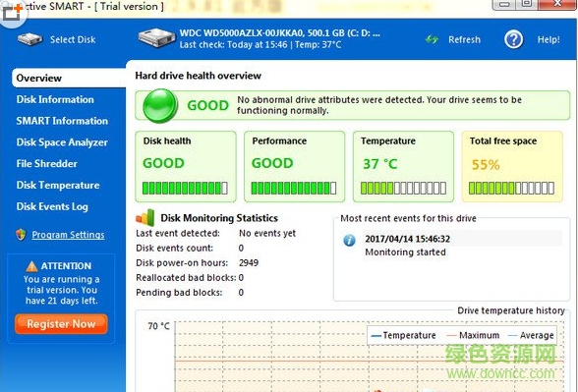Click the green GOOD status orb

[x=160, y=106]
